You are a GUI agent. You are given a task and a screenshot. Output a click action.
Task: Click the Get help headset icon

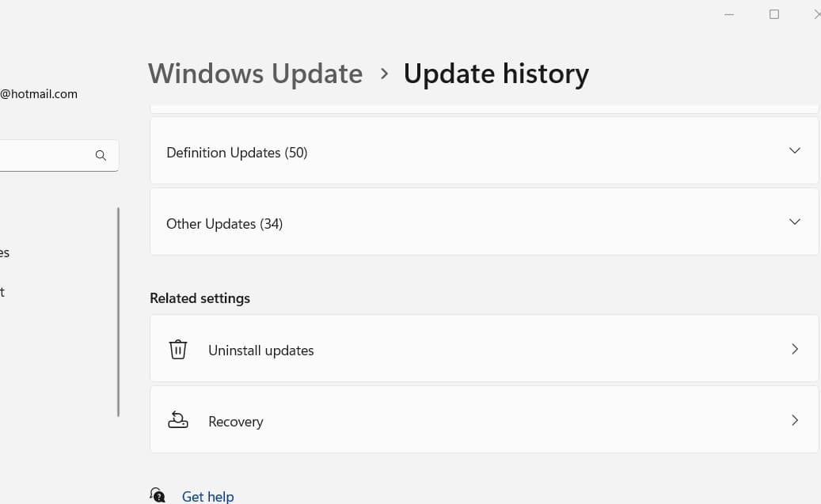point(158,495)
